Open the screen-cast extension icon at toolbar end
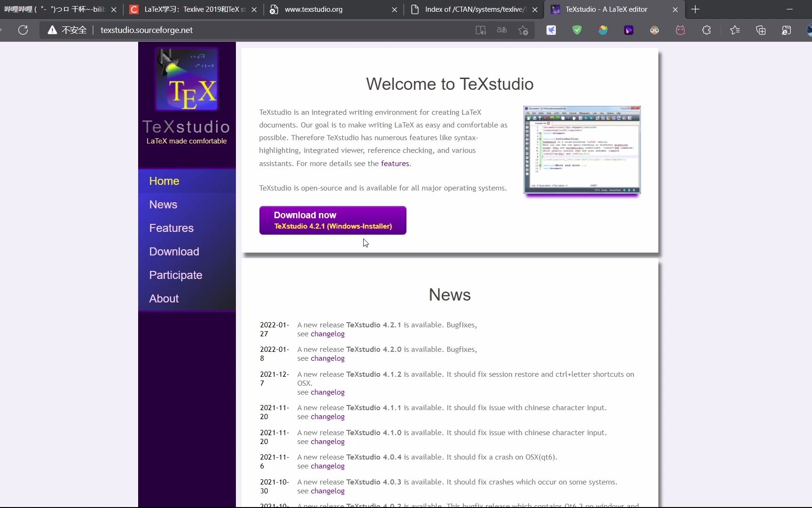812x508 pixels. tap(787, 30)
